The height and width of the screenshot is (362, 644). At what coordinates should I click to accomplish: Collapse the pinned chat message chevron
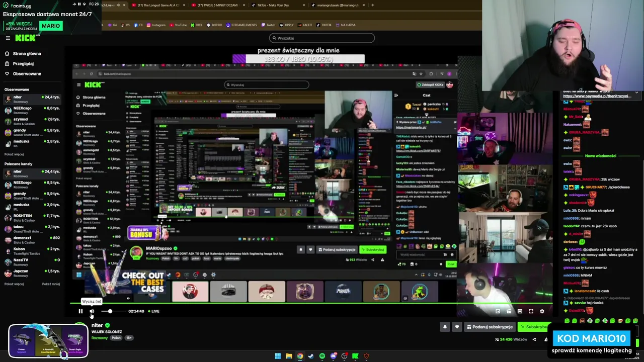[x=636, y=93]
